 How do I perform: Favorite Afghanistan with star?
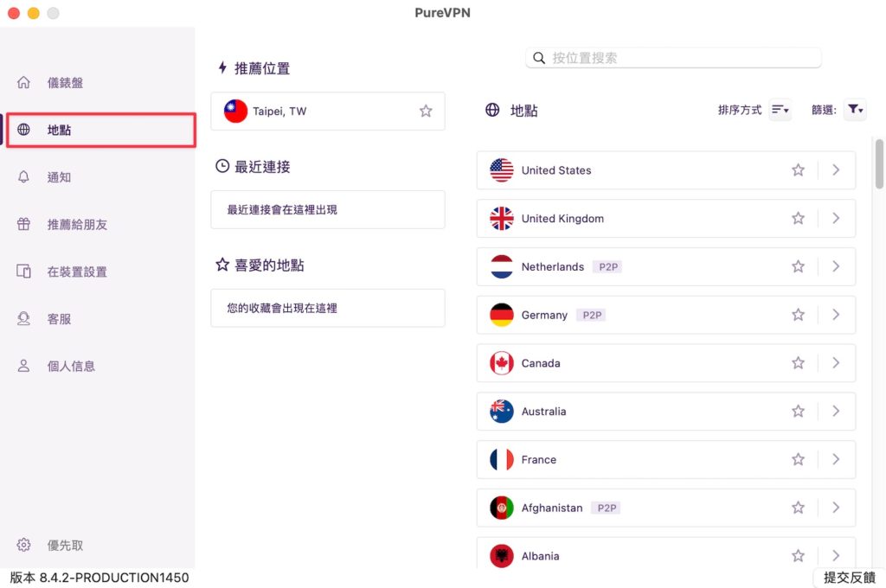pos(798,508)
